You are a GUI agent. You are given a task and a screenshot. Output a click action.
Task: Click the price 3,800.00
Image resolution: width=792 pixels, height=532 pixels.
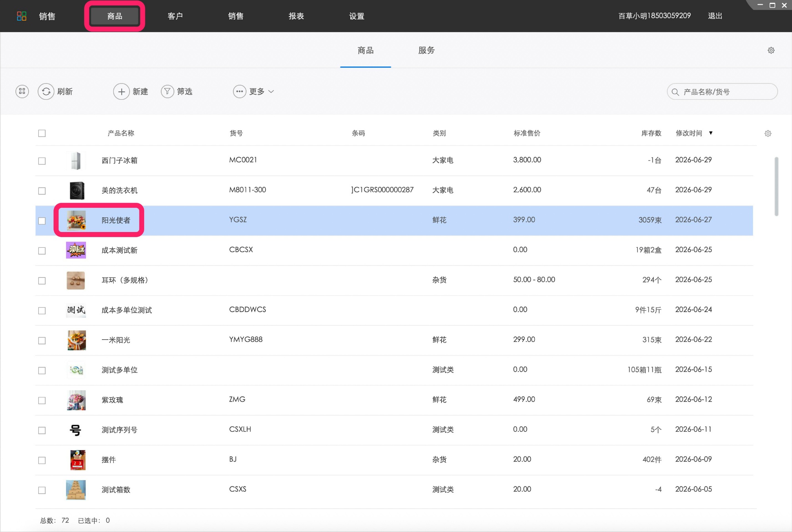(527, 160)
